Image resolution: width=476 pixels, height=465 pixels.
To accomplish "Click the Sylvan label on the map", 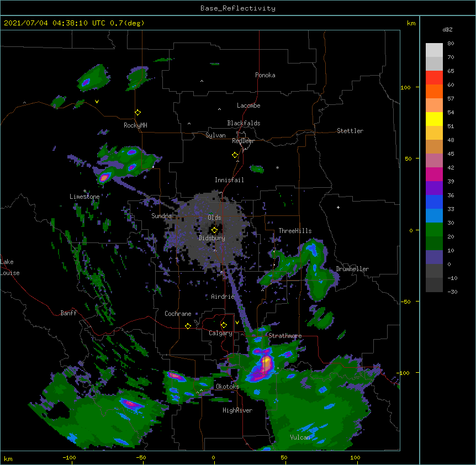I will click(215, 135).
